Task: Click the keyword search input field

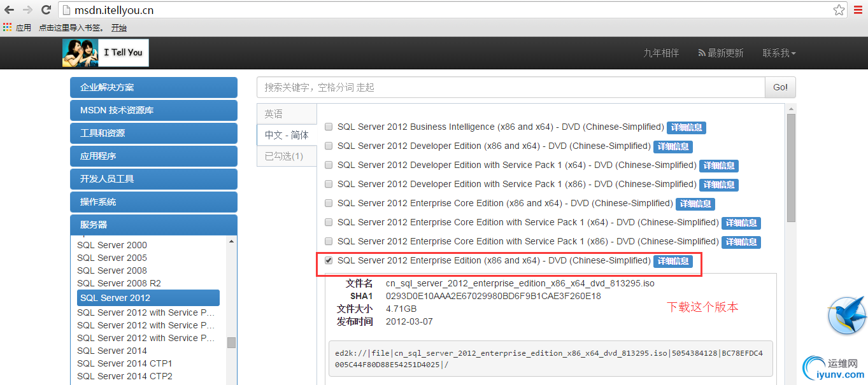Action: point(511,87)
